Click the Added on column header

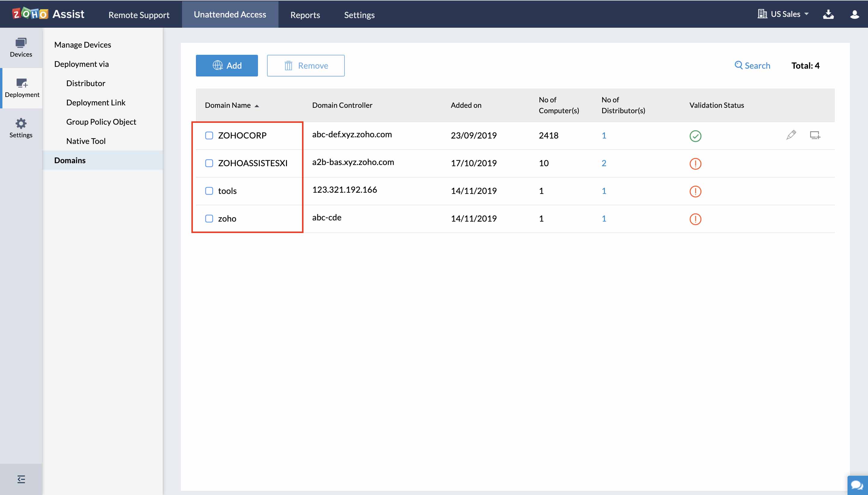tap(466, 105)
